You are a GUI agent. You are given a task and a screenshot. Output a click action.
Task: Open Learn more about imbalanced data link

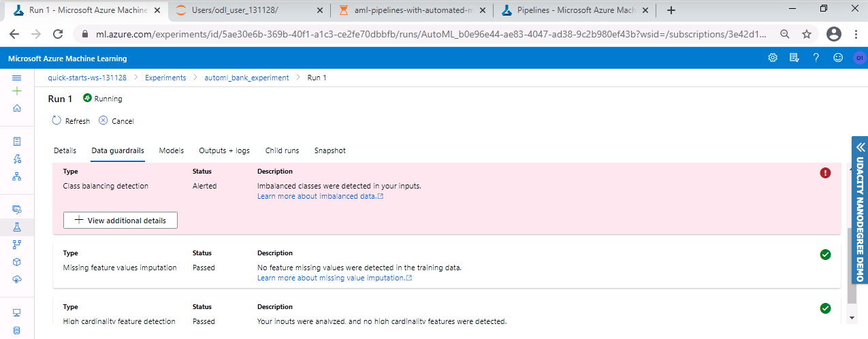coord(320,196)
